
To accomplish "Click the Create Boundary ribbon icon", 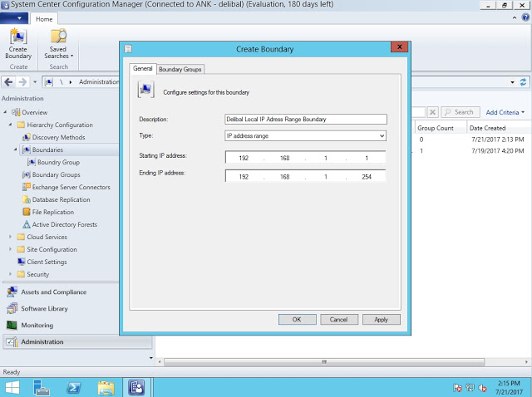I will pos(17,42).
